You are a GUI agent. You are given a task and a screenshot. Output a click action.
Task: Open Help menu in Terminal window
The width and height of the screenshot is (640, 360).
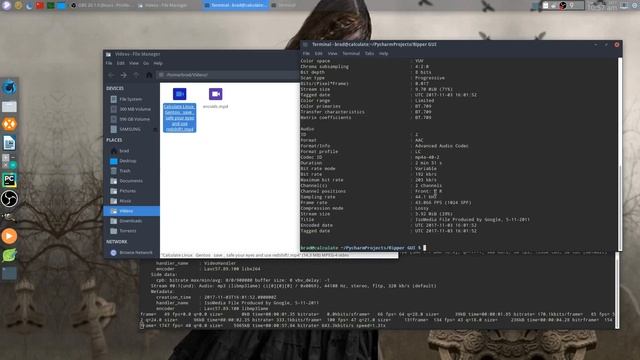tap(383, 53)
